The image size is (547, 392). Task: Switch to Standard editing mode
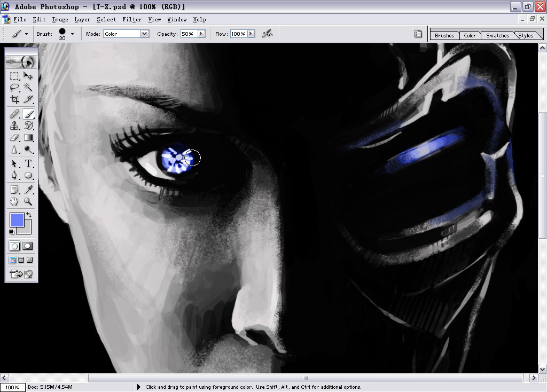(x=14, y=246)
